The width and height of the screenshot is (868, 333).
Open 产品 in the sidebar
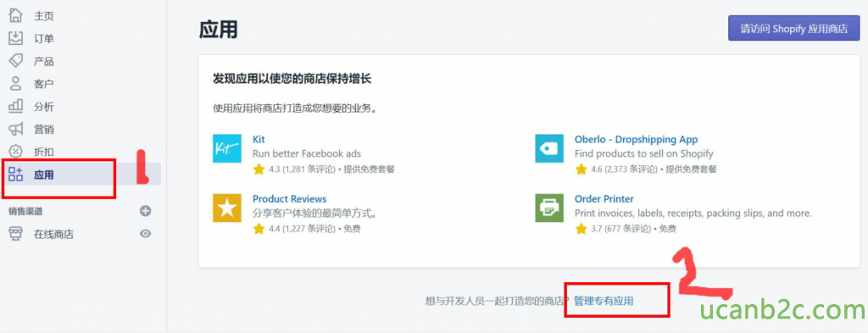[44, 61]
